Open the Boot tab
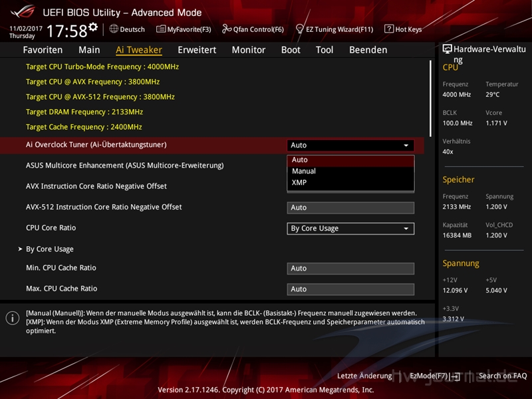This screenshot has height=399, width=532. point(291,50)
